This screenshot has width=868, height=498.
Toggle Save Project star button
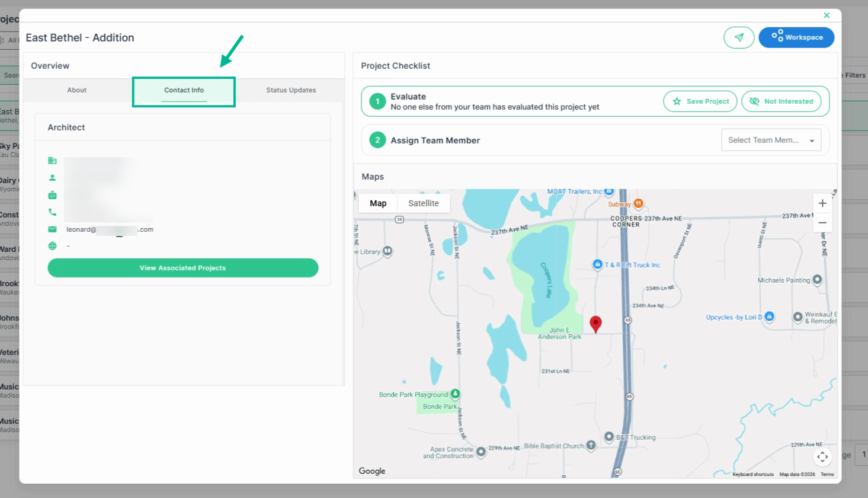click(x=700, y=101)
